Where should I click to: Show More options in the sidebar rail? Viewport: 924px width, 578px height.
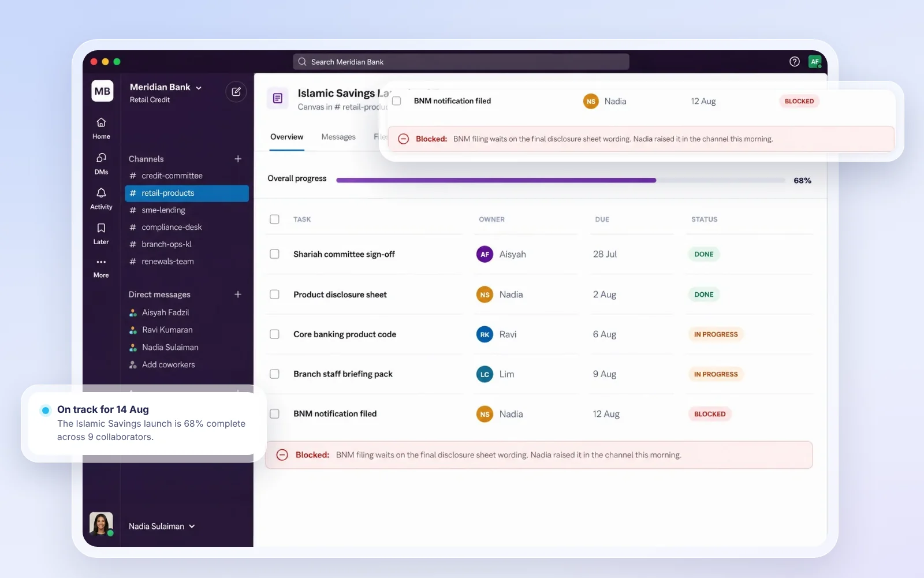point(101,268)
